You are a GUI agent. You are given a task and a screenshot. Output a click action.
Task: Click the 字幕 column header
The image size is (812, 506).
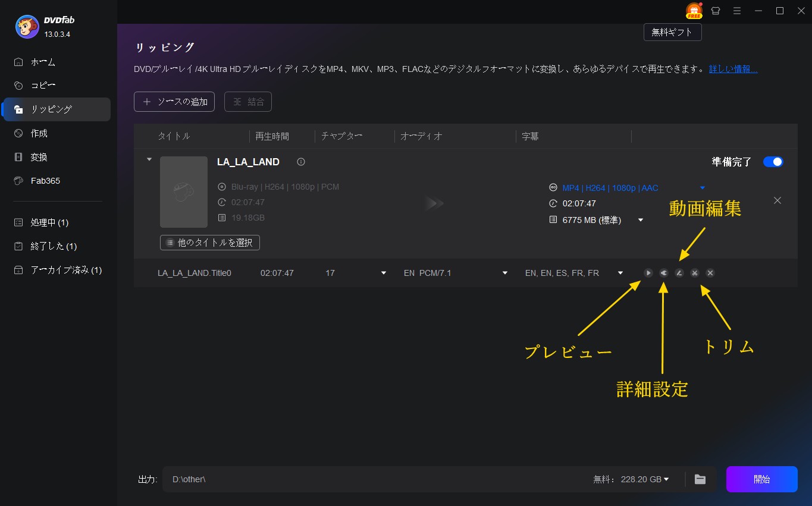(x=530, y=136)
